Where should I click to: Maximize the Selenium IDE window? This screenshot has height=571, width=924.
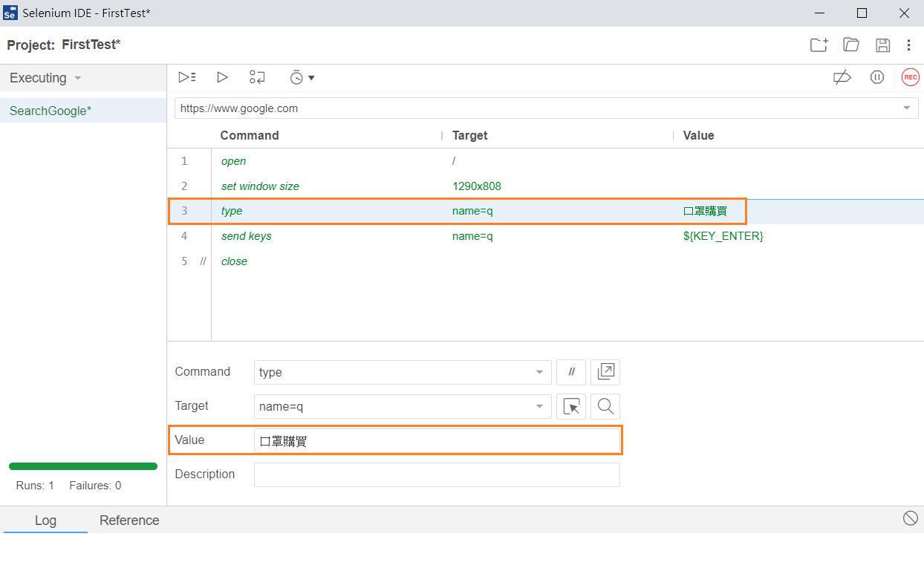[x=862, y=13]
